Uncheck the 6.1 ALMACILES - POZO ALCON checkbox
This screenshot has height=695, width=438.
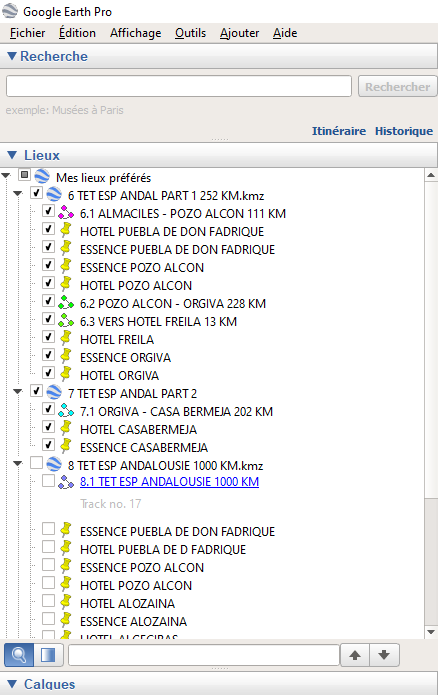[48, 211]
